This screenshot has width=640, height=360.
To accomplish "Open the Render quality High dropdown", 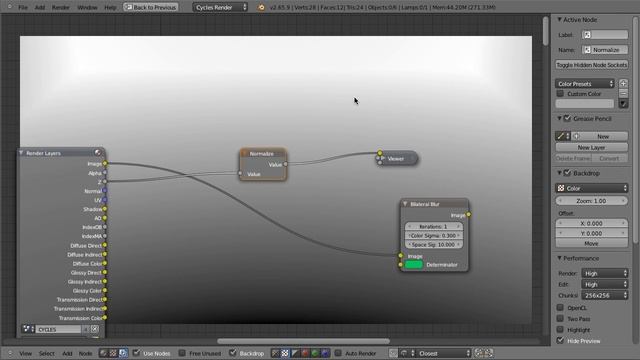I will click(x=604, y=273).
